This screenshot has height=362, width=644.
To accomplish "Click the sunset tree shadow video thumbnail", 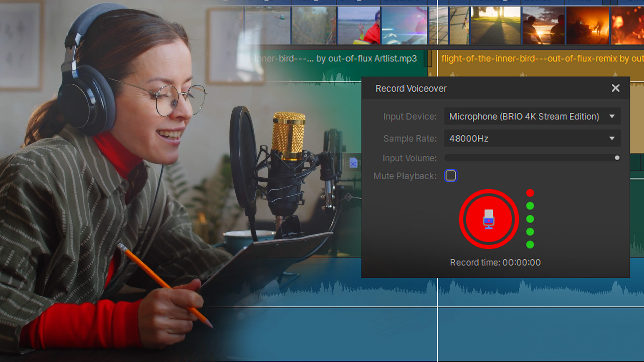I will [x=496, y=25].
